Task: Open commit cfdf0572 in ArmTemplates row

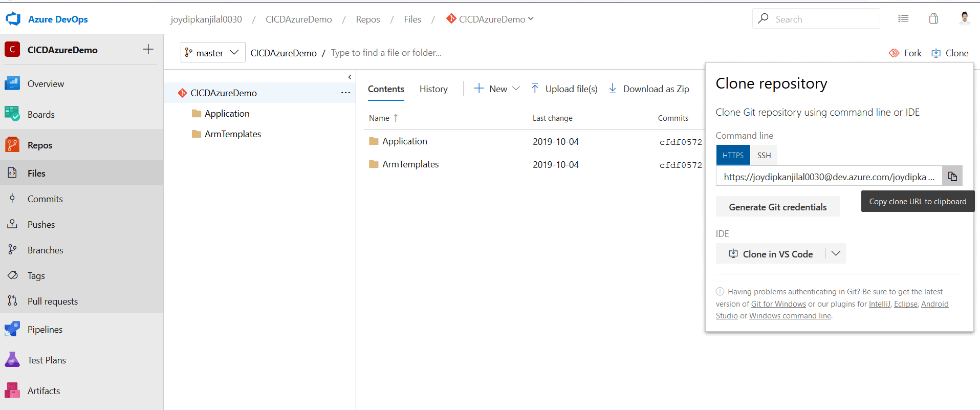Action: click(x=681, y=165)
